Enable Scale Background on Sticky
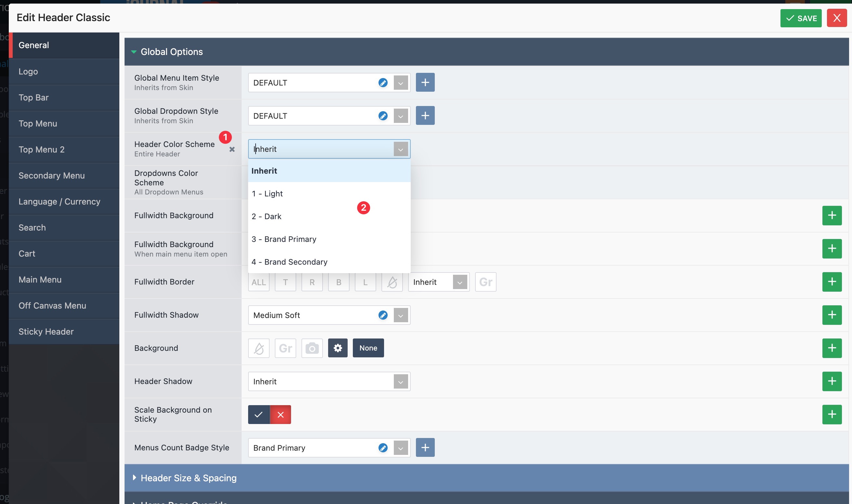852x504 pixels. tap(259, 414)
